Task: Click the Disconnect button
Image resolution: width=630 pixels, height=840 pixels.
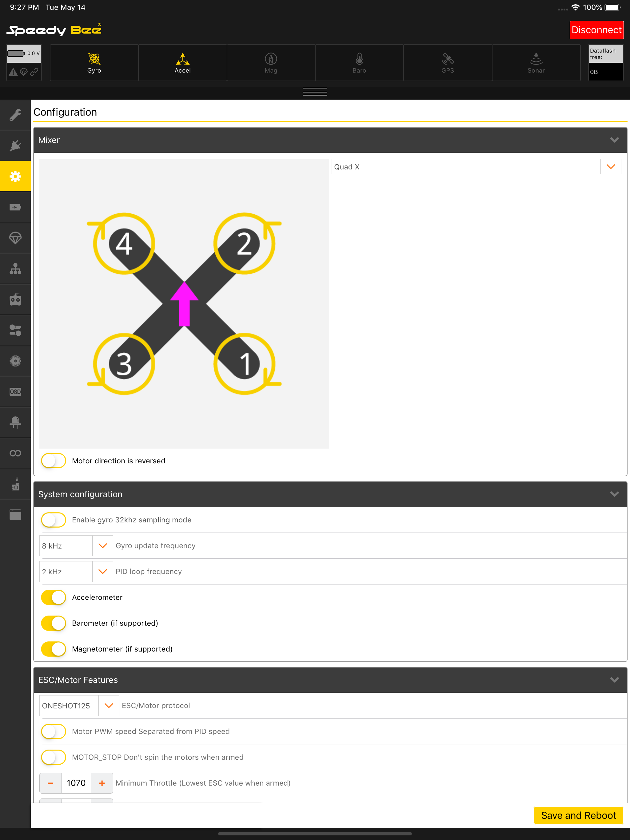Action: coord(596,30)
